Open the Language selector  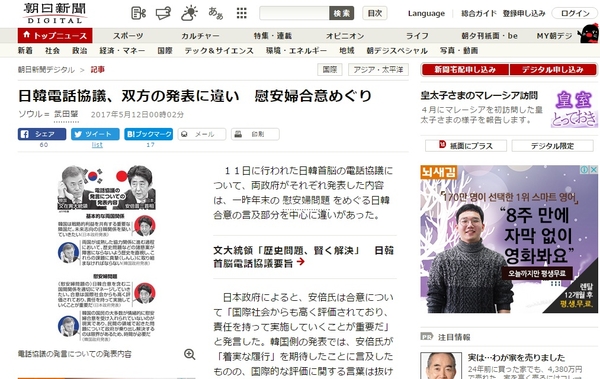pyautogui.click(x=426, y=13)
